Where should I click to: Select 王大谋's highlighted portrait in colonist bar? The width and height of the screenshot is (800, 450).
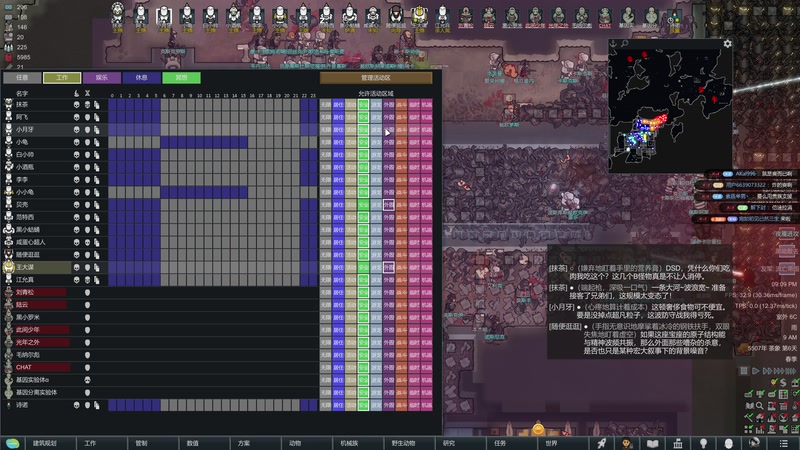(x=419, y=16)
